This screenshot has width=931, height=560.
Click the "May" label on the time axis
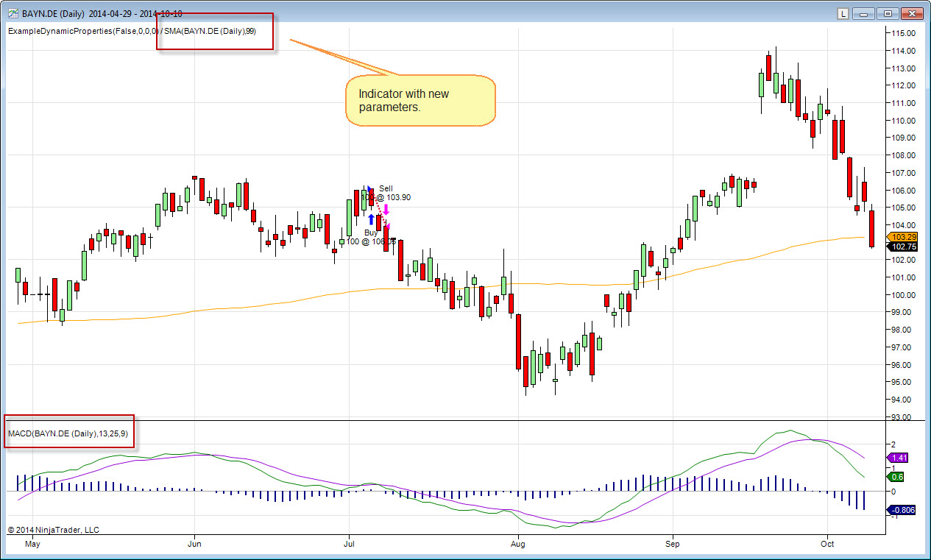(x=32, y=546)
